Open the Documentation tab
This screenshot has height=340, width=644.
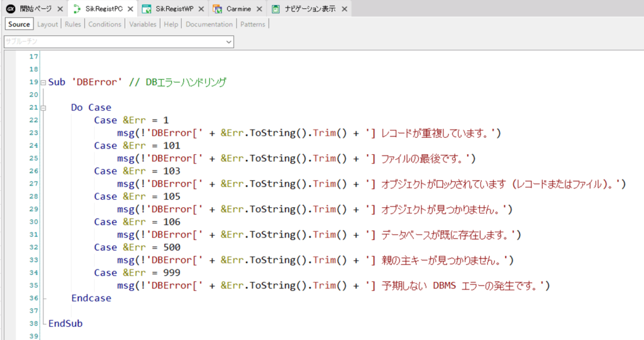tap(209, 24)
